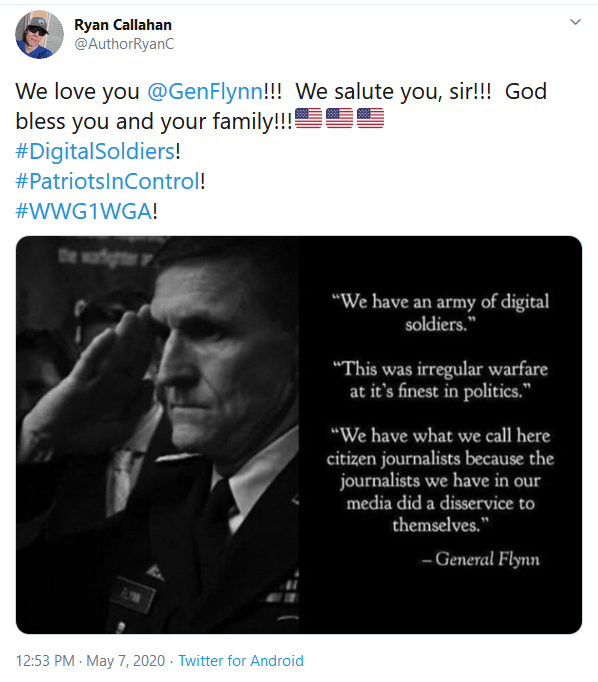Open the @GenFlynn mention
This screenshot has width=598, height=682.
[x=205, y=91]
